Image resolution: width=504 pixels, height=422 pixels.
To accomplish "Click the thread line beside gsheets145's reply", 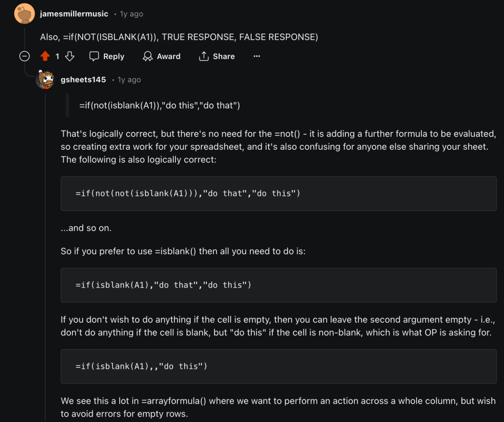I will click(x=45, y=246).
